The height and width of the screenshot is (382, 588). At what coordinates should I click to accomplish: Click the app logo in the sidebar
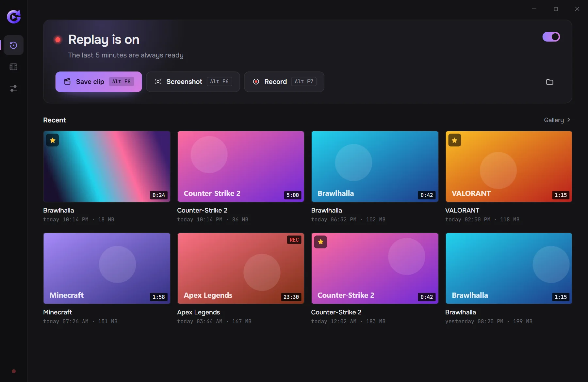tap(14, 16)
